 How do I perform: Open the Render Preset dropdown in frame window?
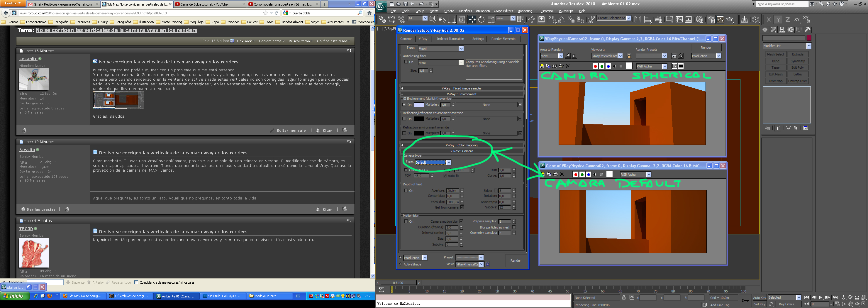(x=651, y=56)
